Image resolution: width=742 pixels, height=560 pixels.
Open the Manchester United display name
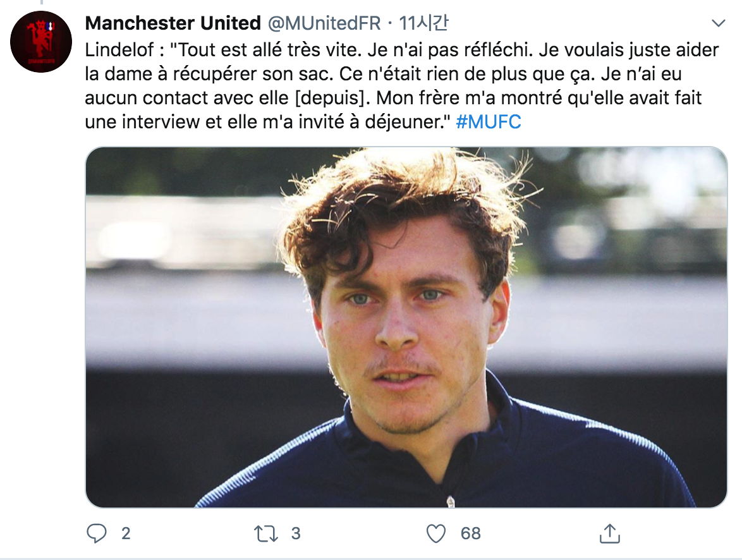pyautogui.click(x=173, y=23)
